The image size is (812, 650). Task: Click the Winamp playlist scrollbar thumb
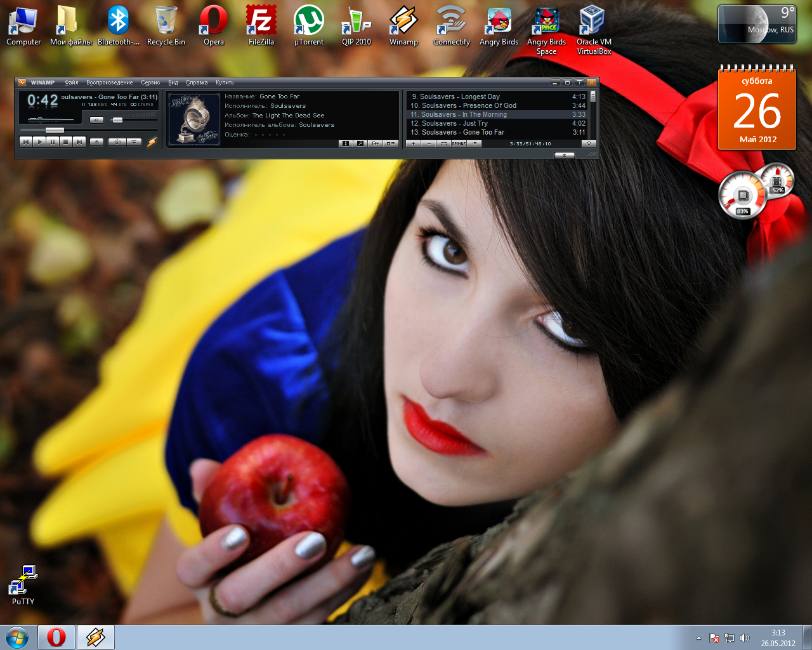click(x=593, y=96)
